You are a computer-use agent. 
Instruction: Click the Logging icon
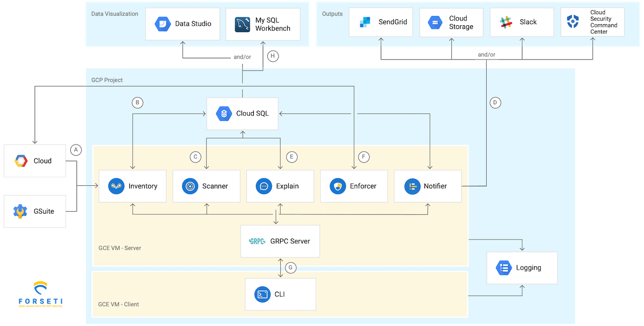click(503, 267)
